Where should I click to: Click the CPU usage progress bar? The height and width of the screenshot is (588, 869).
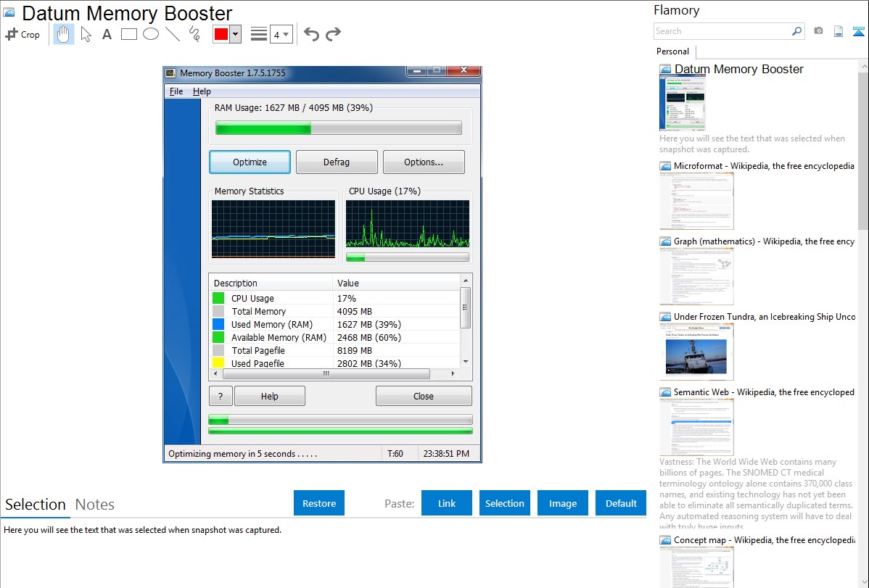pos(408,257)
